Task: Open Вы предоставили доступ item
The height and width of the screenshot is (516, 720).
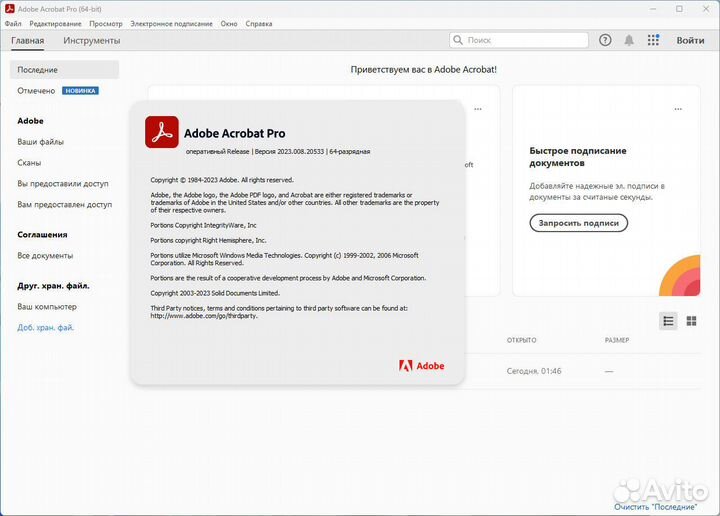Action: click(63, 184)
